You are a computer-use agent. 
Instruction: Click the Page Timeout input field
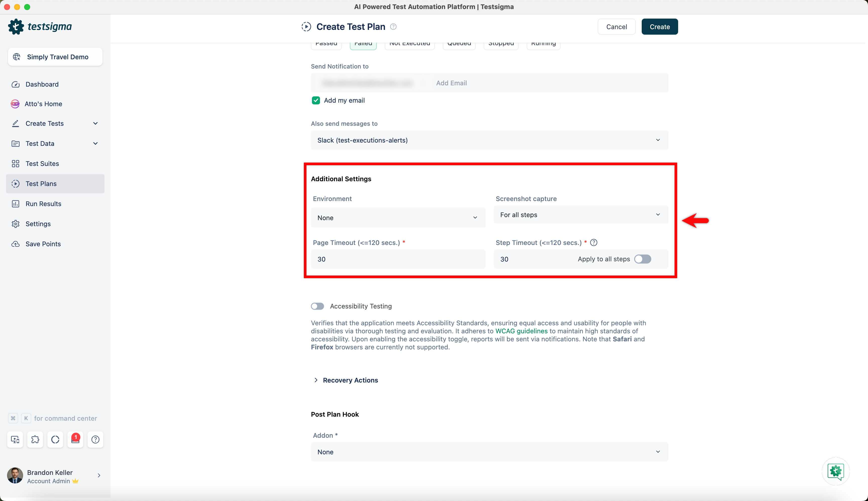pyautogui.click(x=398, y=259)
